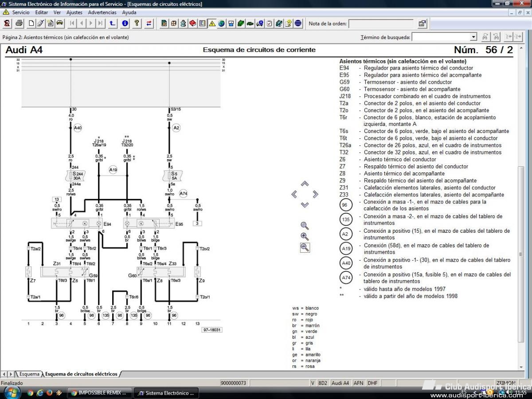Go to the previous page with toolbar arrow
532x399 pixels.
(x=81, y=23)
